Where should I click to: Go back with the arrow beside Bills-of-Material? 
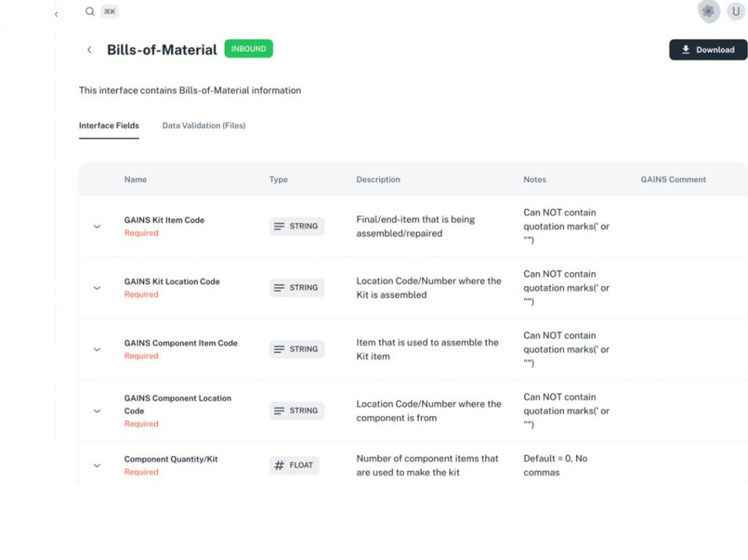click(x=89, y=49)
